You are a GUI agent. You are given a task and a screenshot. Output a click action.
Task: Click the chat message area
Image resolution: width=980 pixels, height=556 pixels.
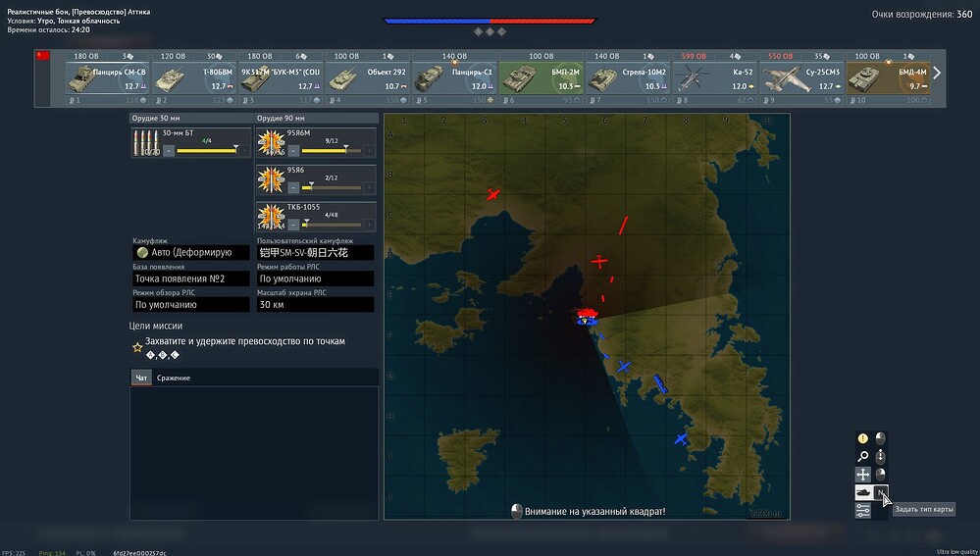pos(254,452)
